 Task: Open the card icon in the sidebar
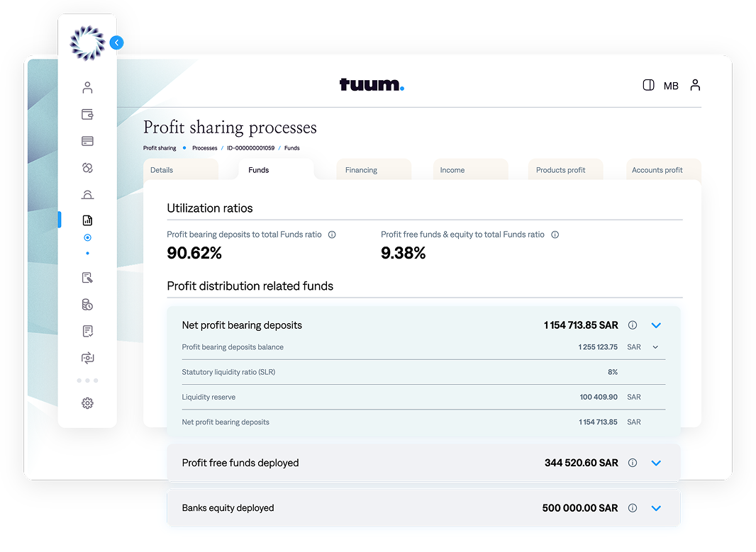coord(87,141)
